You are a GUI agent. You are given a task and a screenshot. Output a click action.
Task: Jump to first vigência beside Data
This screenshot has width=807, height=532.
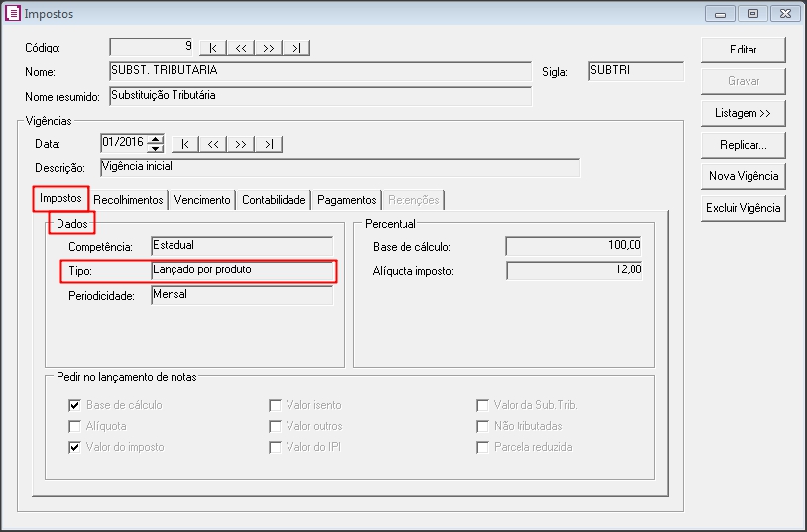tap(185, 144)
